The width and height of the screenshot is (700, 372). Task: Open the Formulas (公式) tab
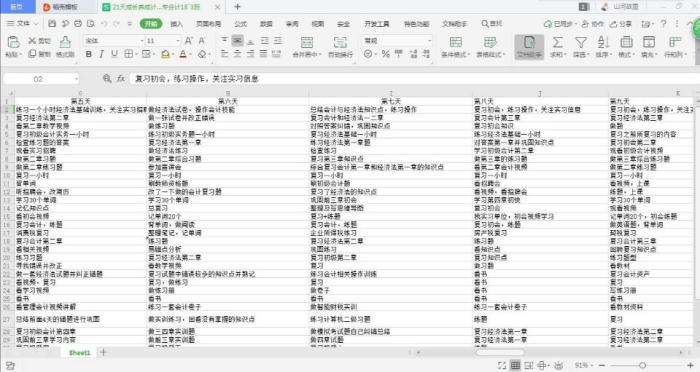point(241,24)
